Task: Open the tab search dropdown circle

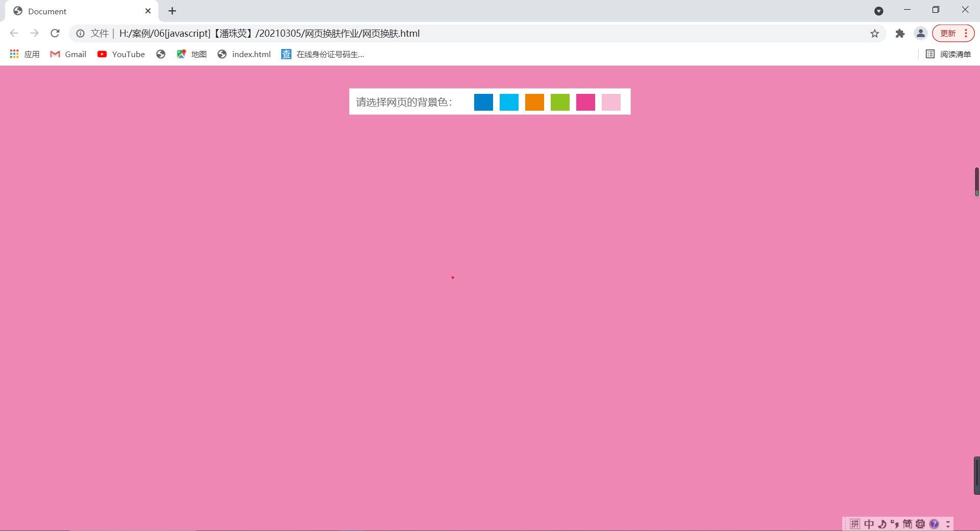Action: click(x=879, y=11)
